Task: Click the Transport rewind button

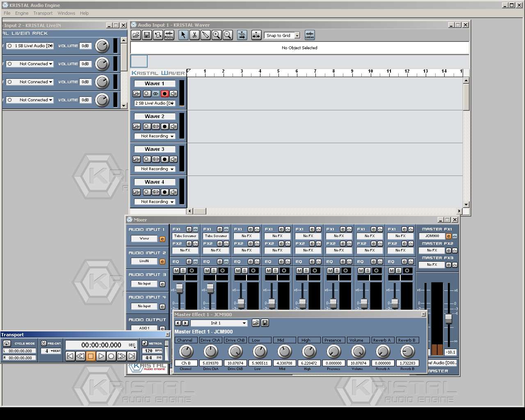Action: (80, 356)
